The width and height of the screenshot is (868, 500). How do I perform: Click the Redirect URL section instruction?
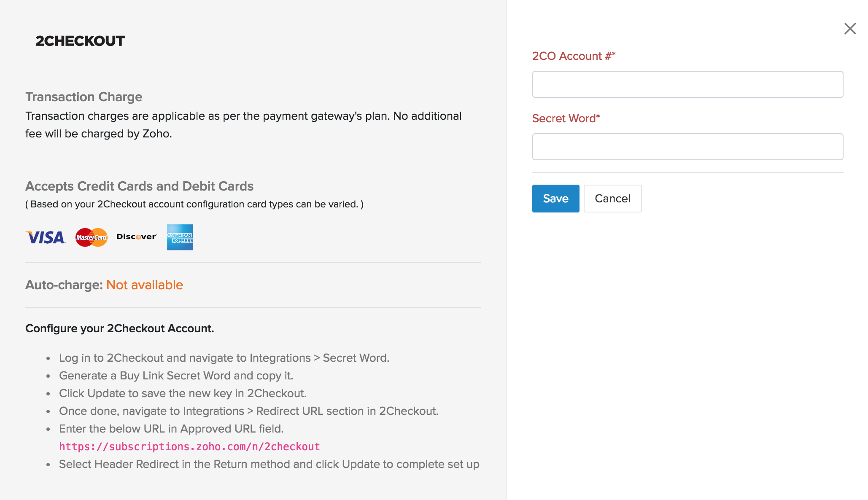[249, 411]
